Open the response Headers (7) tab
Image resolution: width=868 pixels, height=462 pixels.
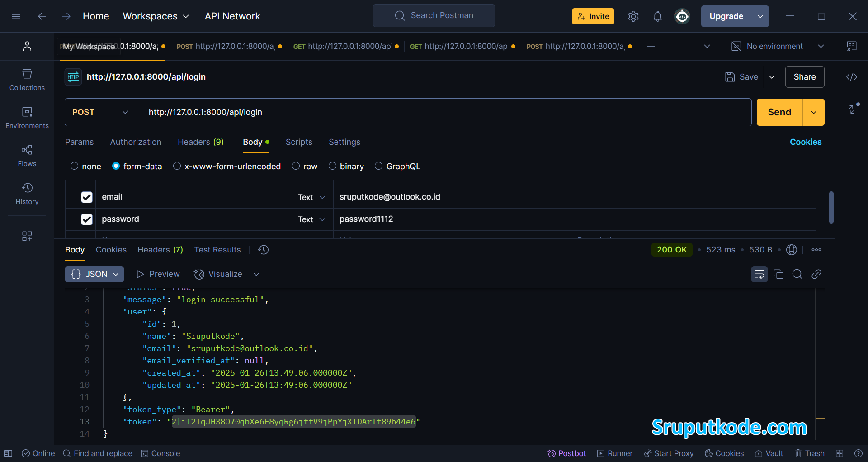[x=160, y=250]
